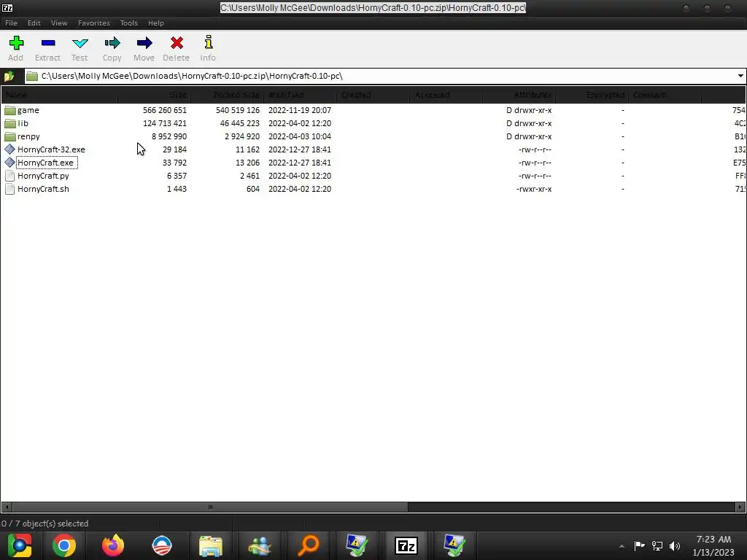Sort by the Modified column header

tap(300, 96)
